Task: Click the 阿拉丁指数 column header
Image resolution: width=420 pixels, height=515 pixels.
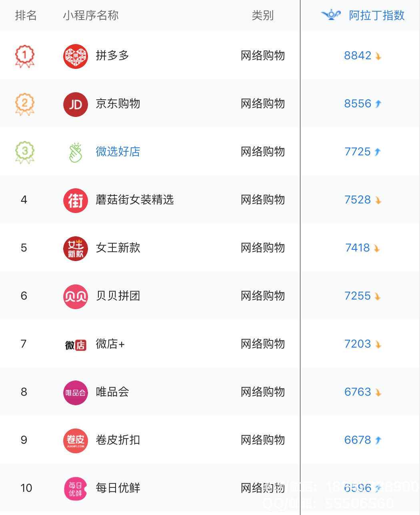Action: coord(377,15)
